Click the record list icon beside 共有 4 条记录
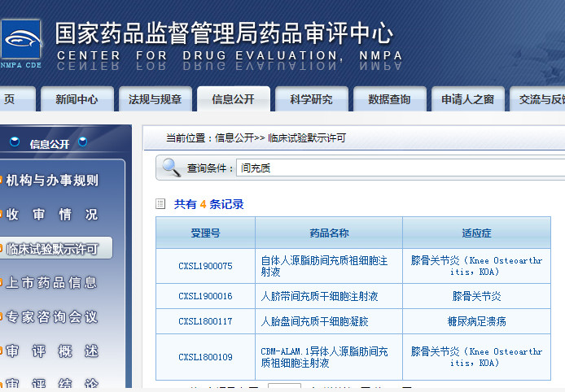Viewport: 565px width, 392px height. (160, 204)
